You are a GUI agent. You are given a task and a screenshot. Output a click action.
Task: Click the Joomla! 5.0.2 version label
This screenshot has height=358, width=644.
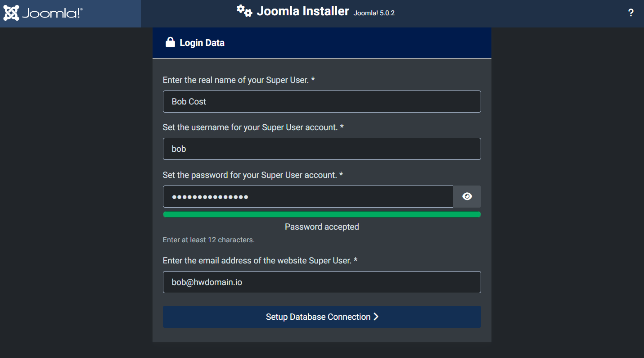coord(374,13)
